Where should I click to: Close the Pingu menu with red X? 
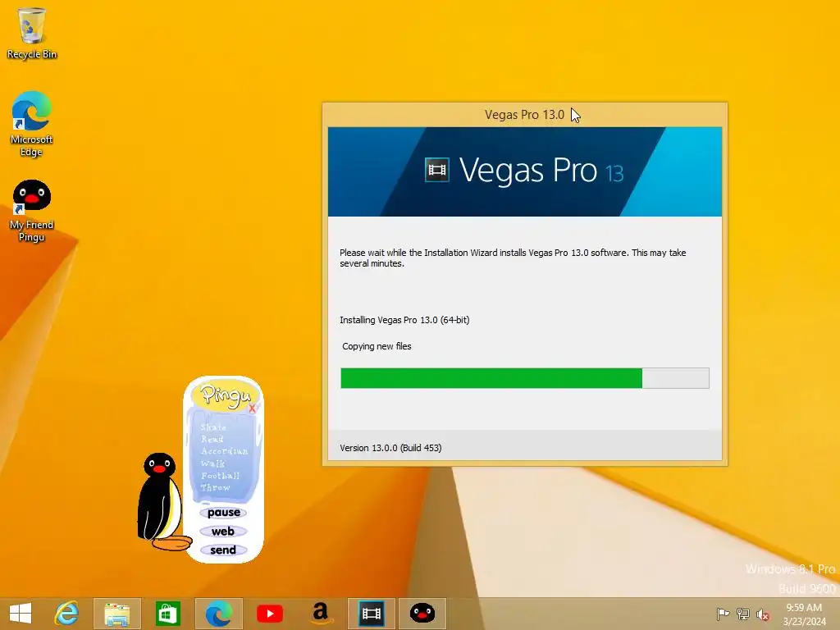click(252, 409)
